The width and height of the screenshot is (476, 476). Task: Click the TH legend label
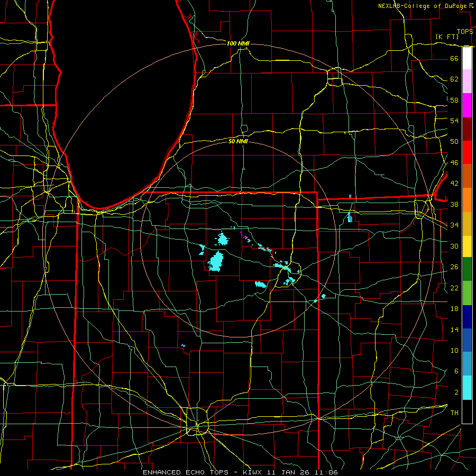click(454, 413)
